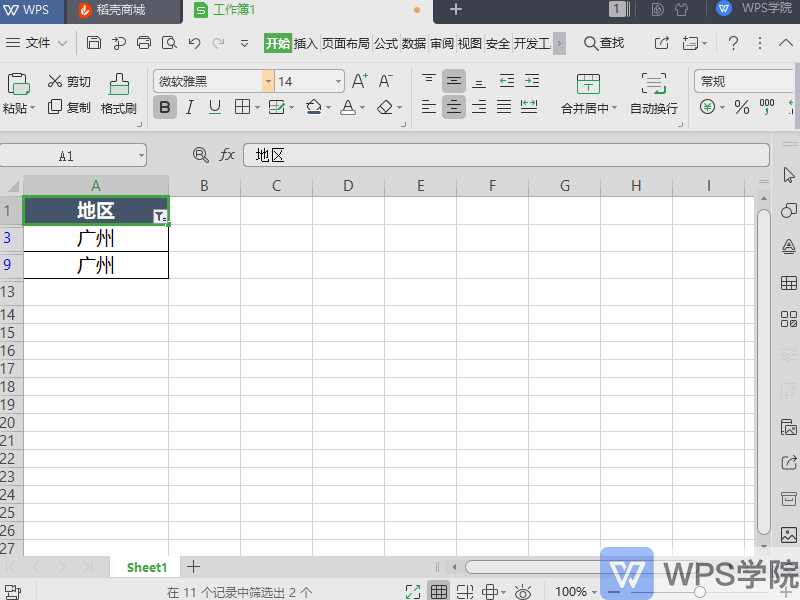Increase font size with A+ icon
This screenshot has width=800, height=600.
tap(360, 81)
